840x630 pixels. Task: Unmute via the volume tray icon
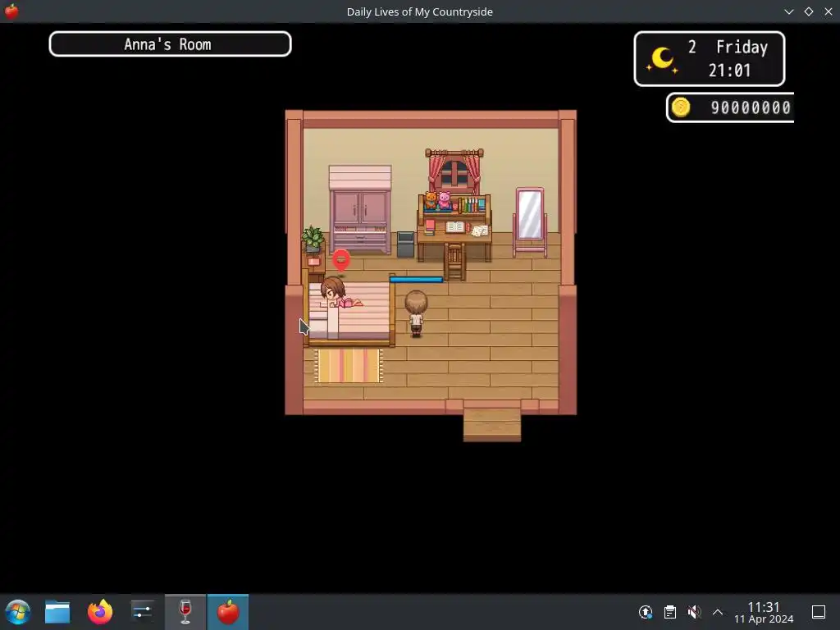pos(694,612)
